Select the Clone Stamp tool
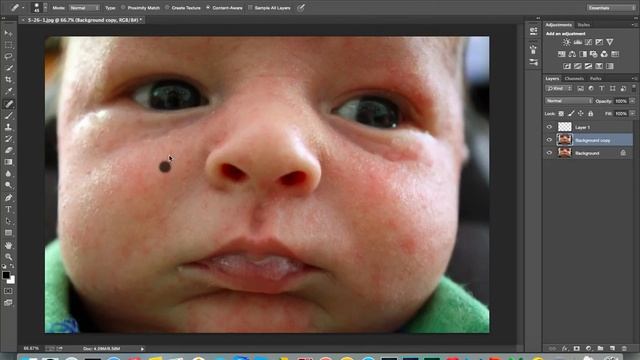Screen dimensions: 640x360 (8, 127)
